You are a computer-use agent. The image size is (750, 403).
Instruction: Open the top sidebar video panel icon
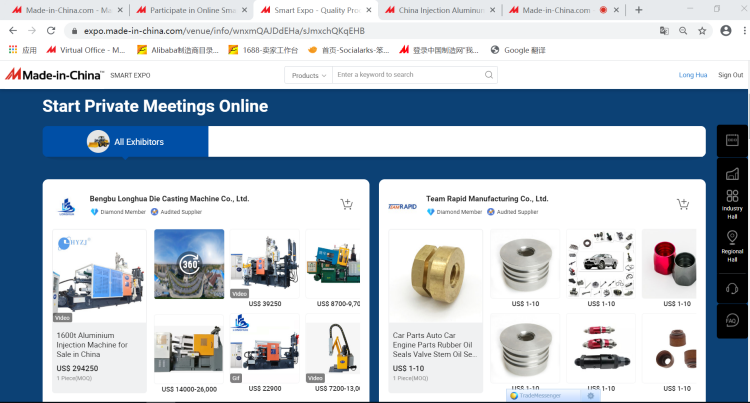732,140
